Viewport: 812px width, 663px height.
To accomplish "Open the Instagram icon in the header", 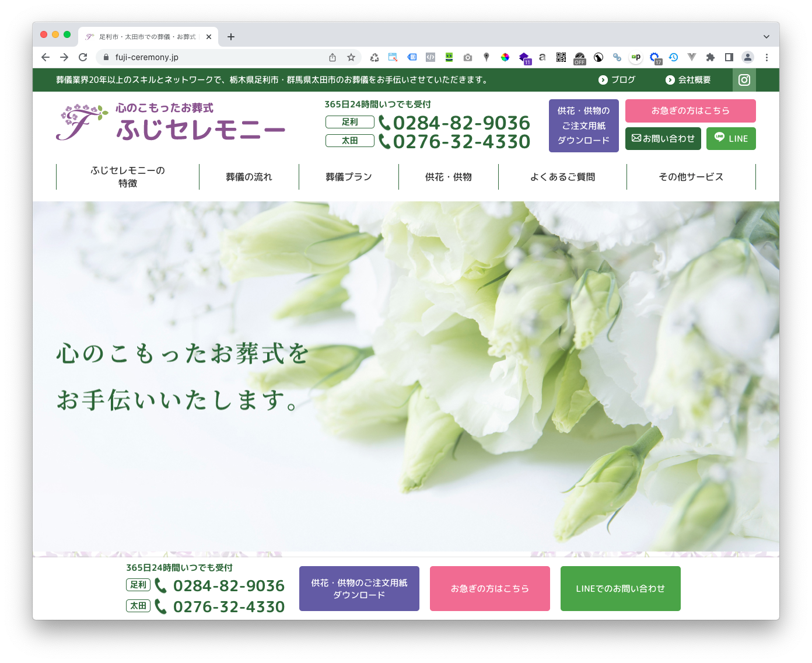I will 744,80.
